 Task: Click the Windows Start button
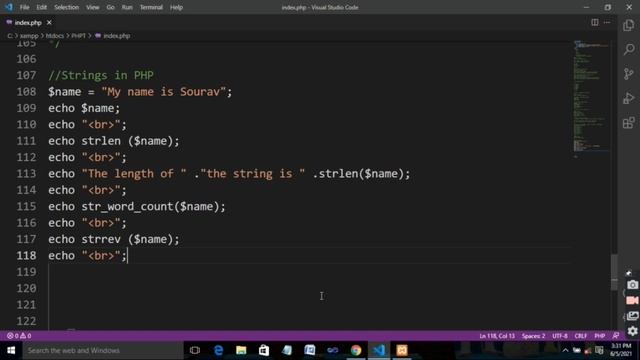11,350
